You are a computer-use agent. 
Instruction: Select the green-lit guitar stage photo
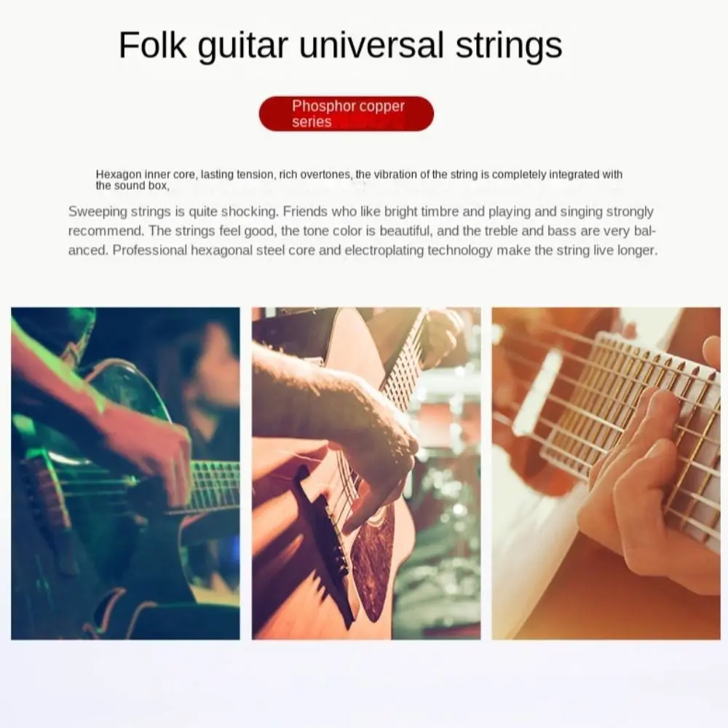tap(125, 473)
